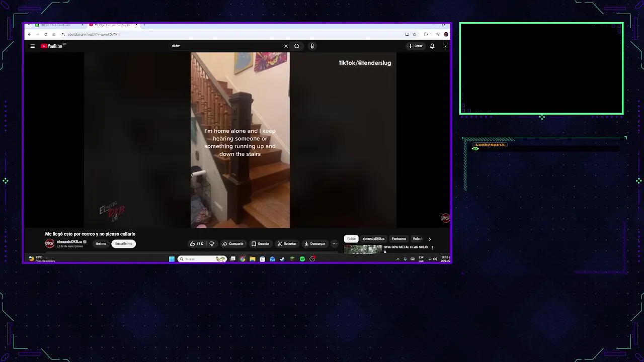The height and width of the screenshot is (362, 644).
Task: Open Steam from the taskbar
Action: (x=282, y=259)
